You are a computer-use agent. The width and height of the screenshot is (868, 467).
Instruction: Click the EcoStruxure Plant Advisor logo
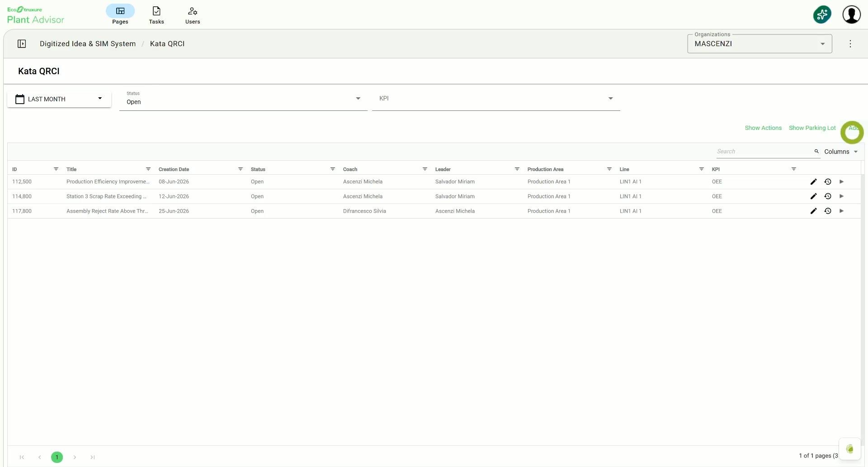coord(36,15)
